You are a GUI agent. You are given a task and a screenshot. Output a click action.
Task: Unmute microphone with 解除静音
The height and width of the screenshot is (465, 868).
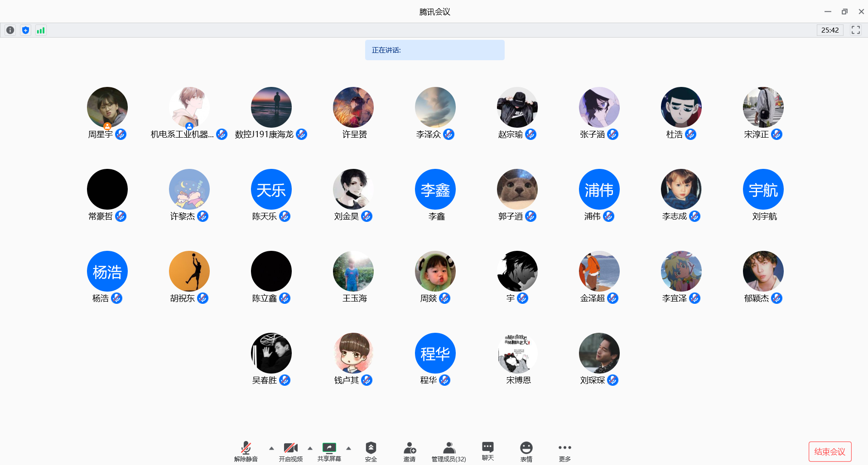(246, 451)
